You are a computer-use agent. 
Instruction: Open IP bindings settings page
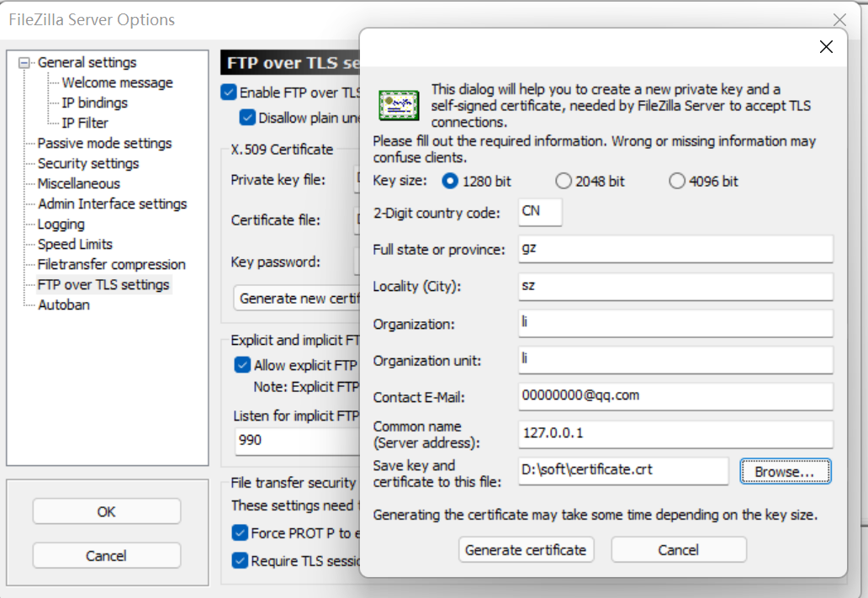95,103
